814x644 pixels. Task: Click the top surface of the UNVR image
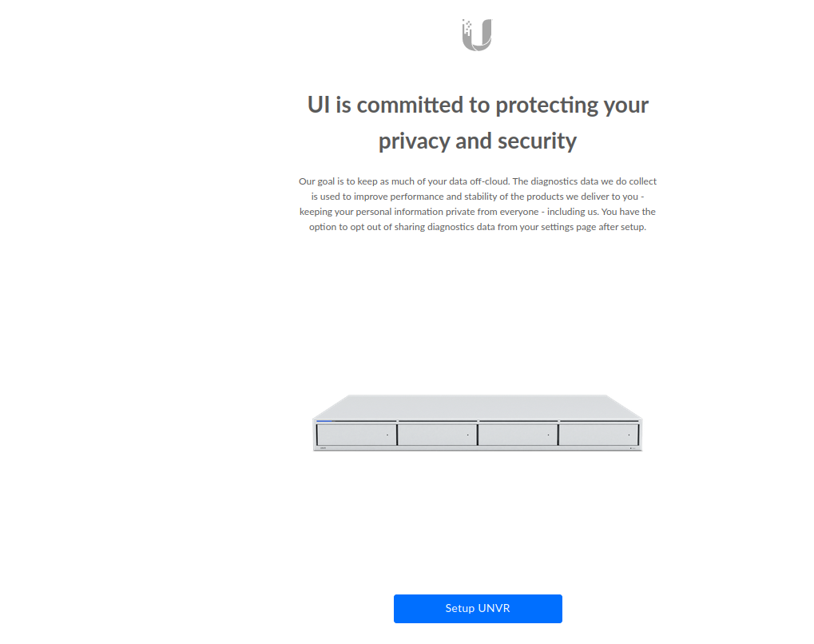point(477,406)
